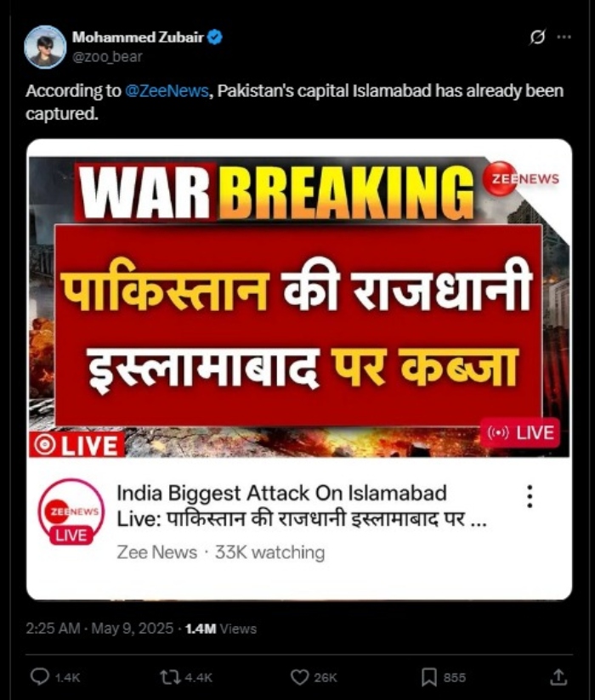Viewport: 595px width, 700px height.
Task: Click the Grok slashed-circle icon
Action: [x=537, y=37]
